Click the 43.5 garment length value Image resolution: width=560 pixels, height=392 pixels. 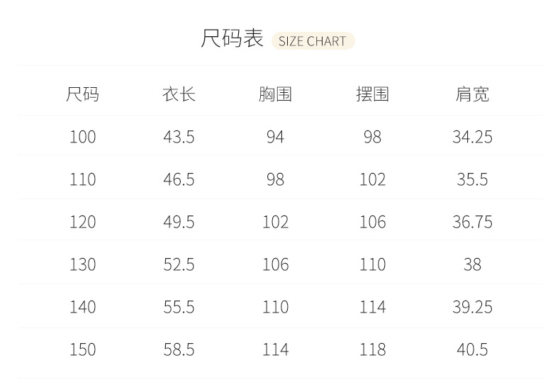(179, 137)
